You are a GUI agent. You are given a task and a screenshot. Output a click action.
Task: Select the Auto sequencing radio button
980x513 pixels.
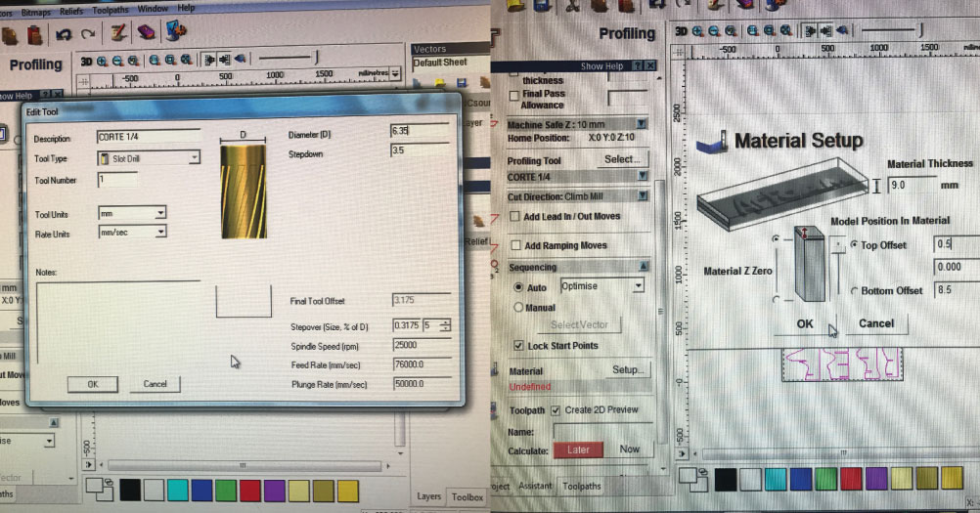[x=518, y=287]
